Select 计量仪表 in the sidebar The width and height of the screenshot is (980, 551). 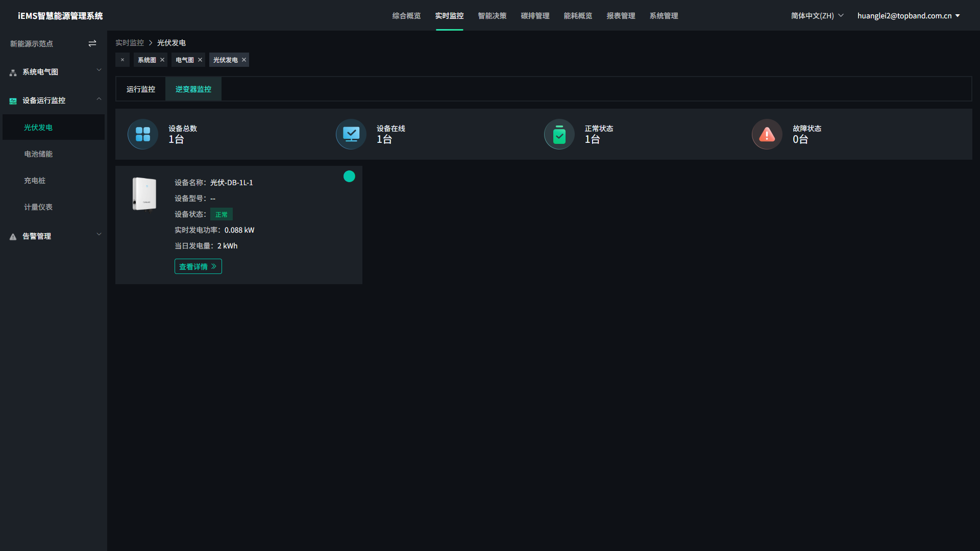(54, 207)
